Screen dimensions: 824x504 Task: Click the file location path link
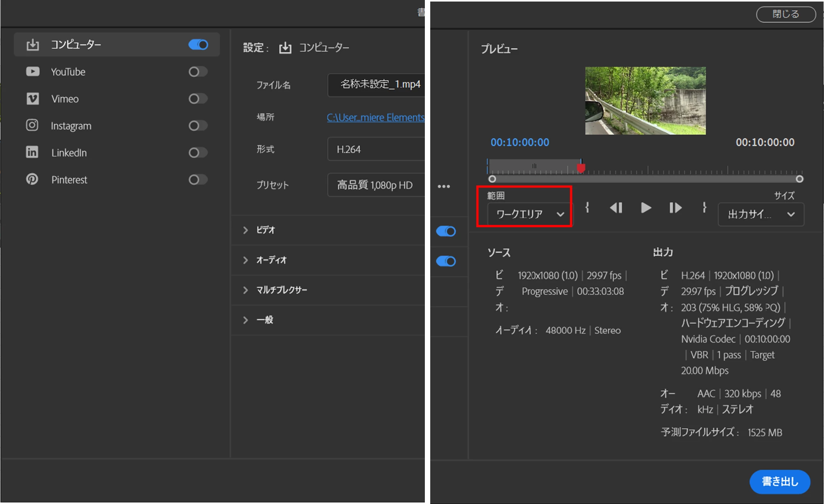pyautogui.click(x=375, y=117)
